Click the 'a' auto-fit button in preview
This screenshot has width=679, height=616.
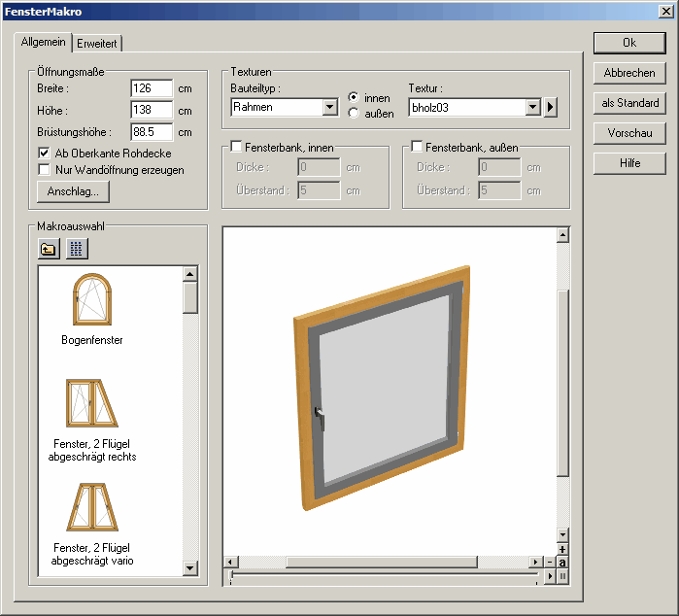pos(562,563)
